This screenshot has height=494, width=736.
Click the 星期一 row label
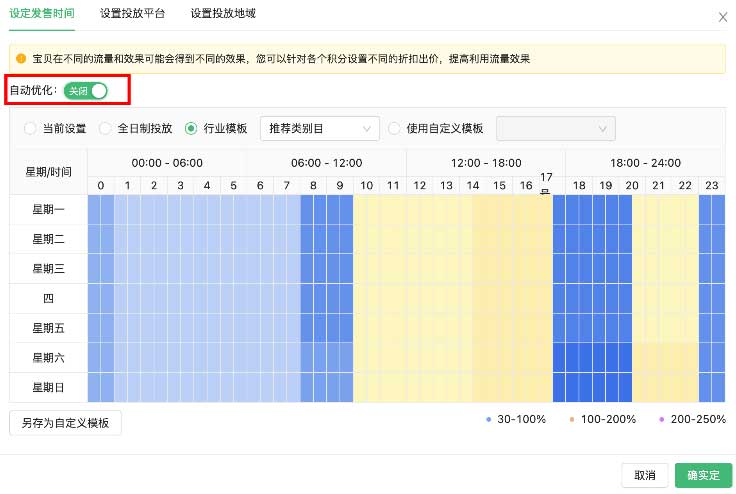48,209
